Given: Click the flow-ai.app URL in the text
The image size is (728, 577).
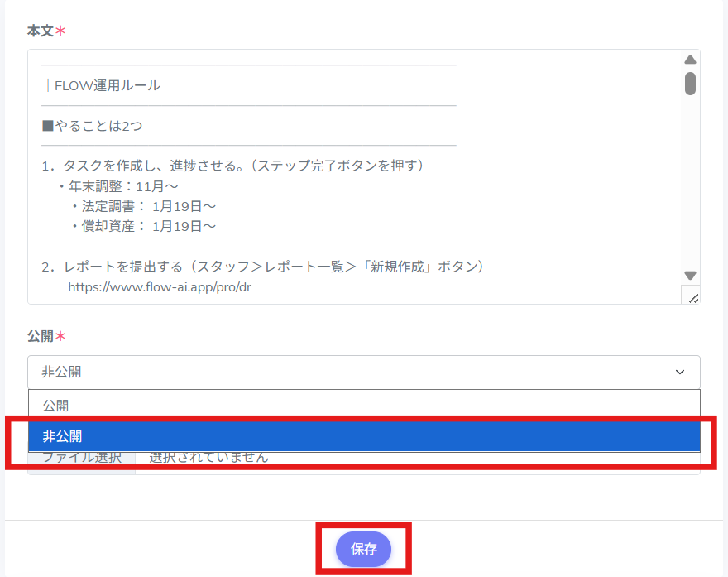Looking at the screenshot, I should [159, 286].
